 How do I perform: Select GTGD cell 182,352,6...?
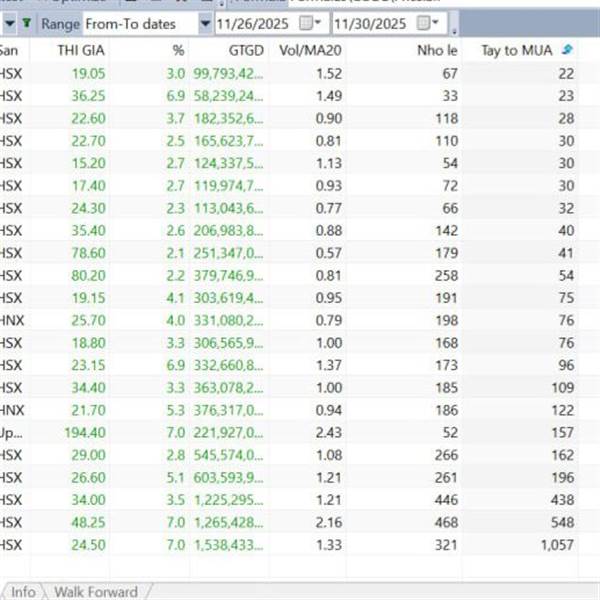coord(228,118)
